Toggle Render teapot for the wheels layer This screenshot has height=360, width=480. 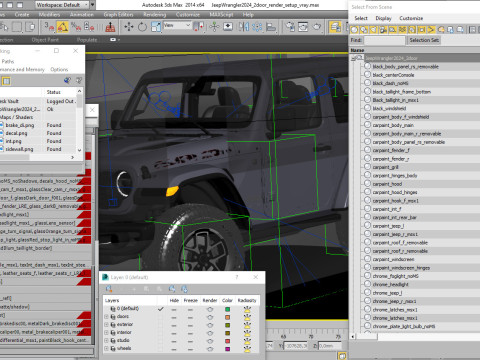[x=210, y=349]
